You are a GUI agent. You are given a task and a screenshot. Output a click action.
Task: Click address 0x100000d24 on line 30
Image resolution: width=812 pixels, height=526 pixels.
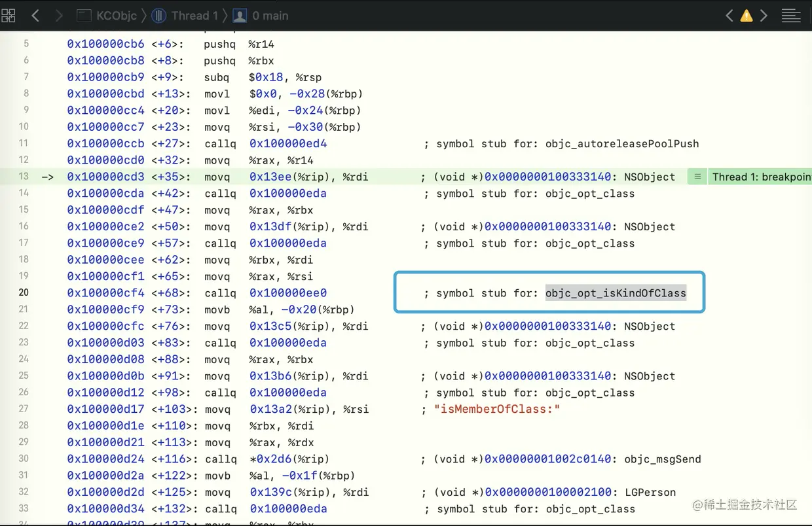[x=105, y=459]
